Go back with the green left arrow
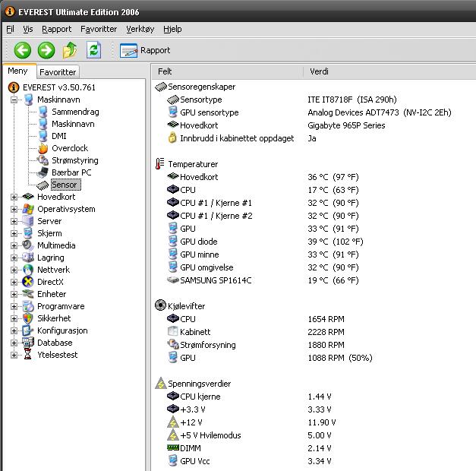Image resolution: width=476 pixels, height=471 pixels. point(23,50)
